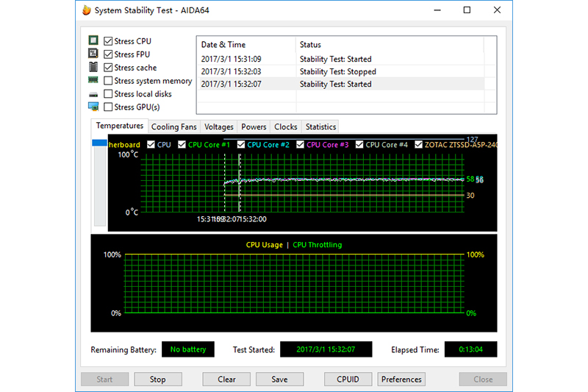Open the Voltages tab
The image size is (588, 392).
(x=219, y=126)
